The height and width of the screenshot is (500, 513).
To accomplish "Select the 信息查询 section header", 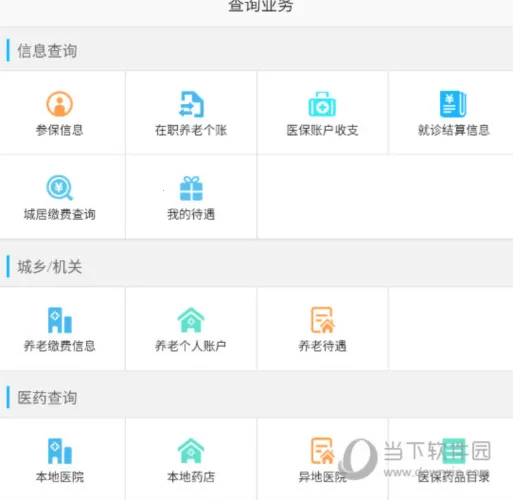I will 47,51.
